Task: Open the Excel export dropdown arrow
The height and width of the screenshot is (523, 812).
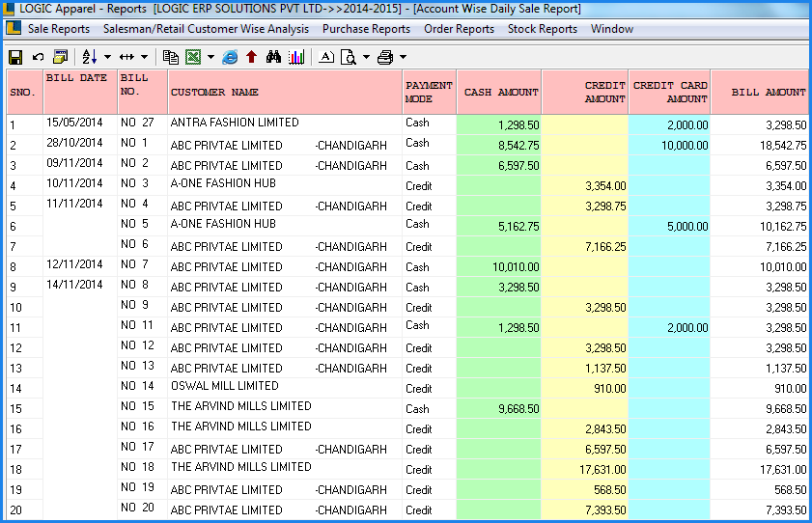Action: [210, 57]
